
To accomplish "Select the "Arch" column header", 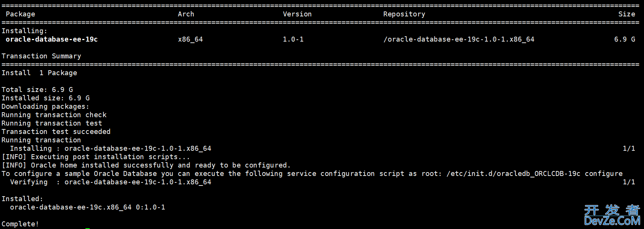I will click(186, 14).
